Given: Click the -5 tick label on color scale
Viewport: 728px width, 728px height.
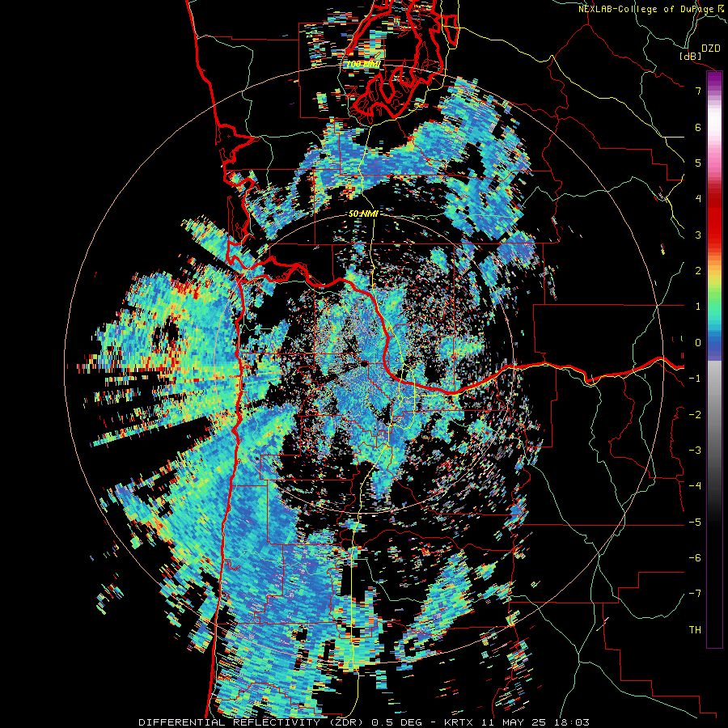Looking at the screenshot, I should click(x=695, y=523).
